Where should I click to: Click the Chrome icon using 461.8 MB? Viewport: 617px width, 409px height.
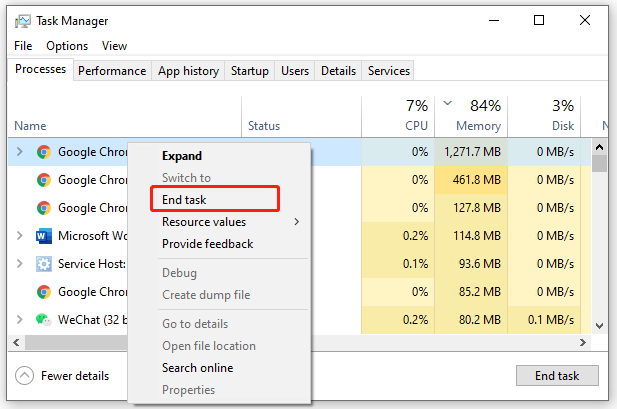[44, 180]
